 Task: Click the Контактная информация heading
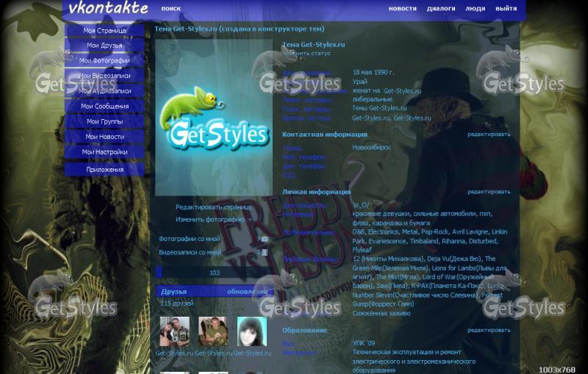[x=325, y=134]
